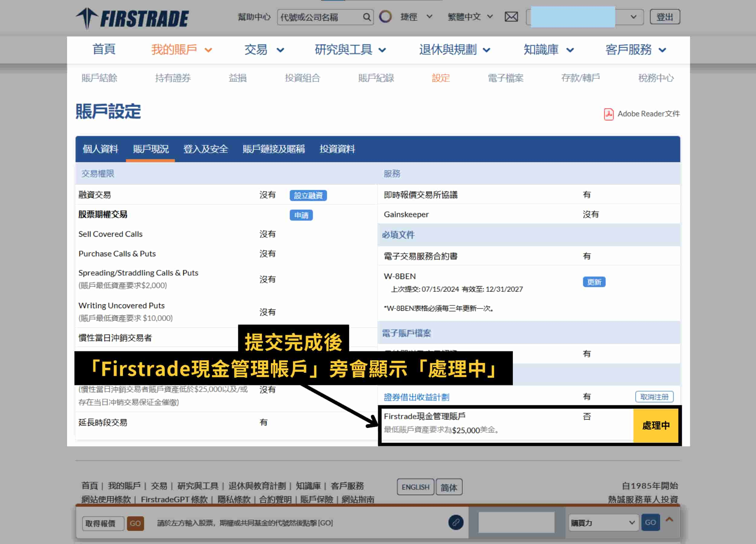The width and height of the screenshot is (756, 544).
Task: Open the footer 賬戶保險 link
Action: [316, 499]
